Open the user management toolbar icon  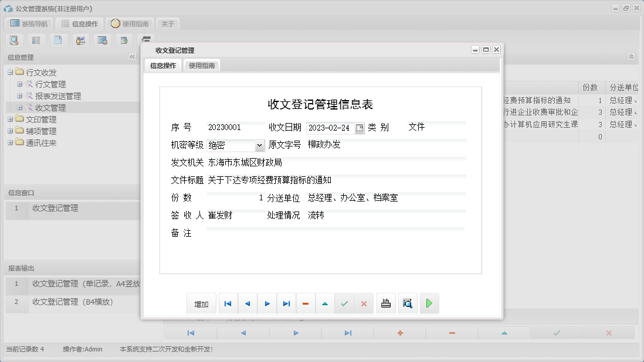click(80, 40)
